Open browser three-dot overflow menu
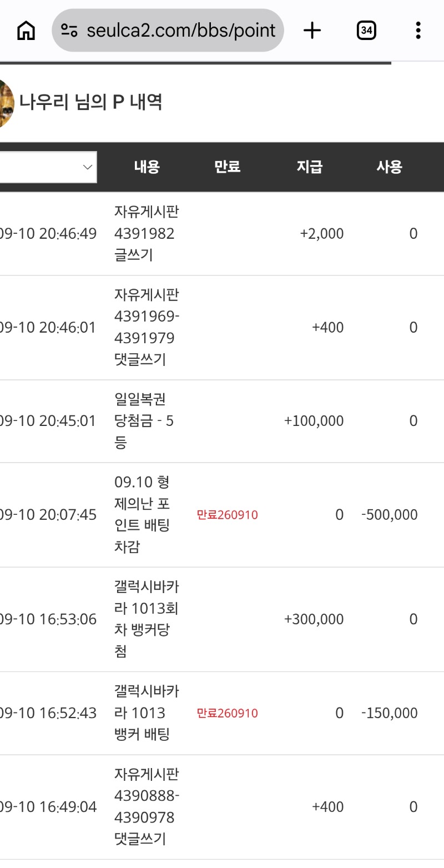Screen dimensions: 444x868 [418, 31]
